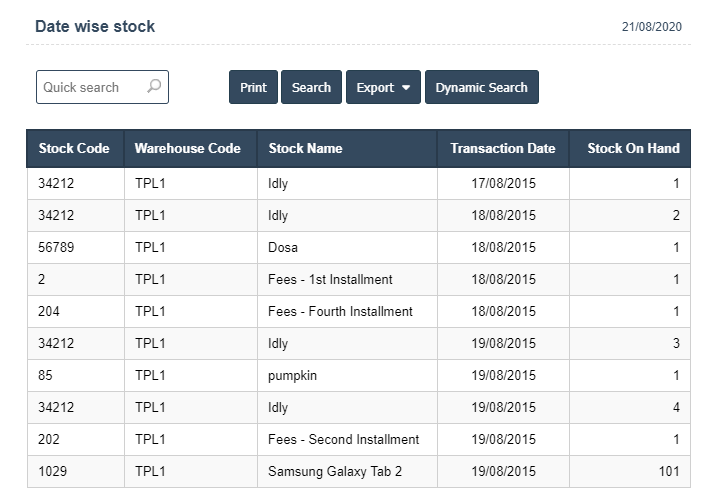The width and height of the screenshot is (708, 502).
Task: Click the pumpkin stock name cell
Action: click(292, 375)
